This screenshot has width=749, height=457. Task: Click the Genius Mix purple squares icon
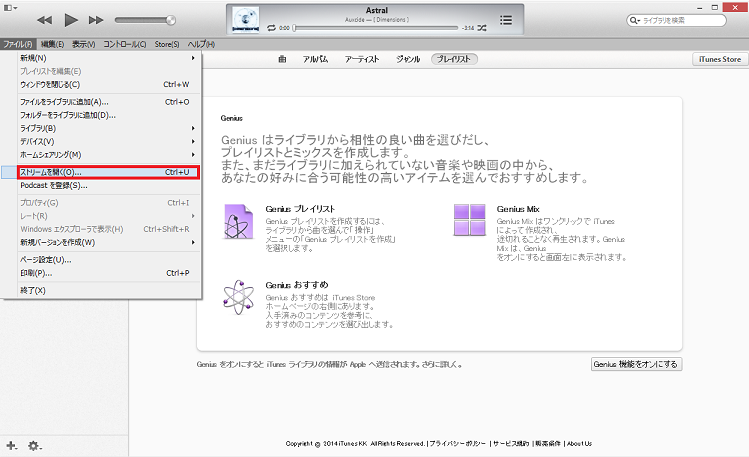click(470, 220)
